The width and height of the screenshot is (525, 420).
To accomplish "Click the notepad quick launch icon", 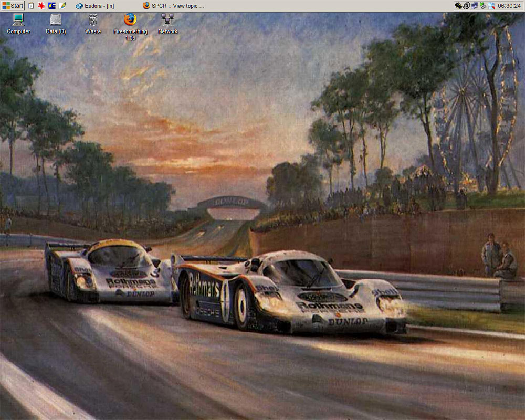I will click(x=31, y=6).
